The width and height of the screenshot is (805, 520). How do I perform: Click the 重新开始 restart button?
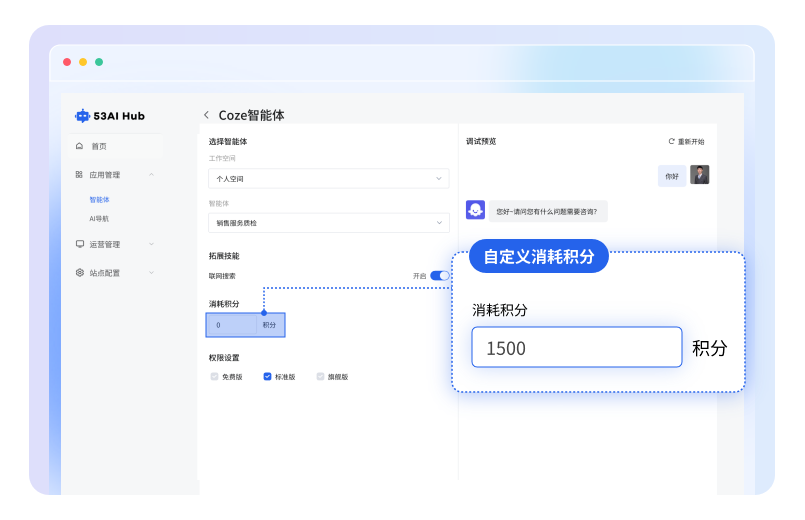click(686, 142)
